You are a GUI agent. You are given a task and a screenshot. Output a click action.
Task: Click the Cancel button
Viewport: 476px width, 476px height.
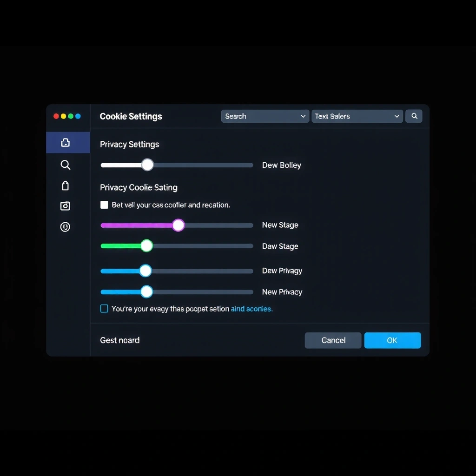click(333, 340)
